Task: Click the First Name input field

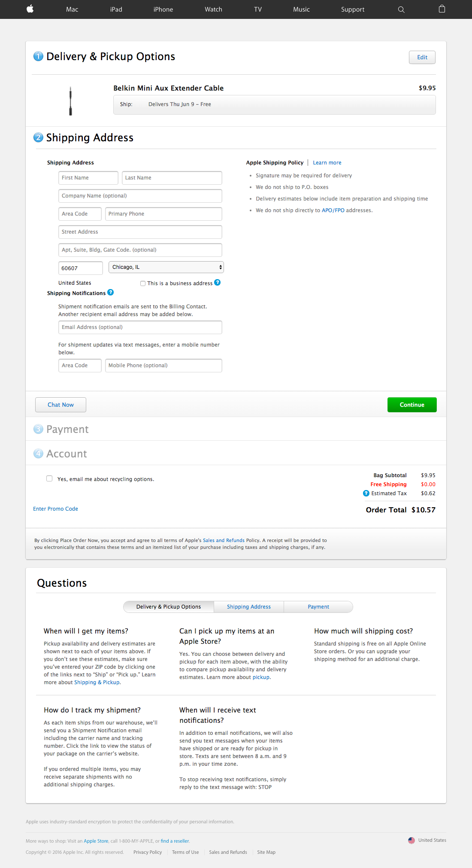Action: (x=88, y=178)
